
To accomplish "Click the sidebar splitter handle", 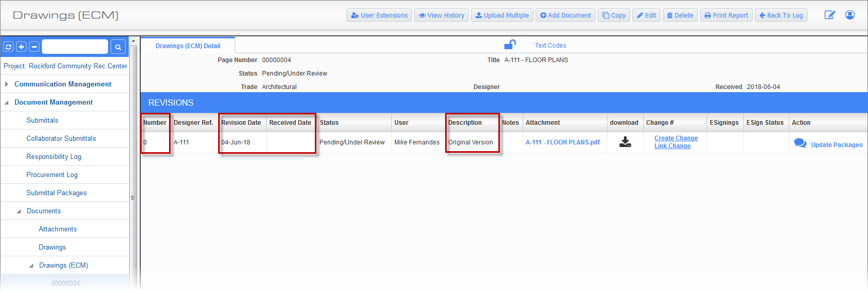I will (133, 198).
